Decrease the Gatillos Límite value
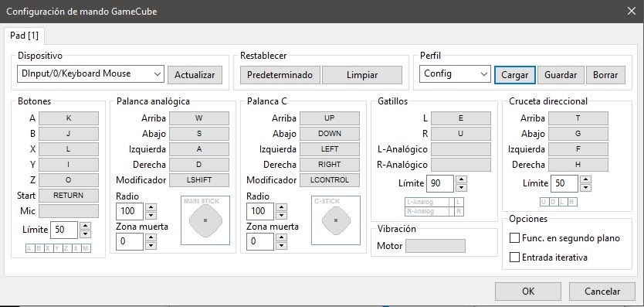The image size is (644, 307). point(462,187)
